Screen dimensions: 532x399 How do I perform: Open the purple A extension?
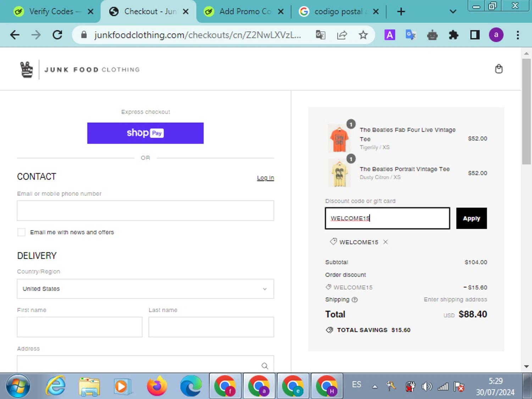tap(390, 35)
